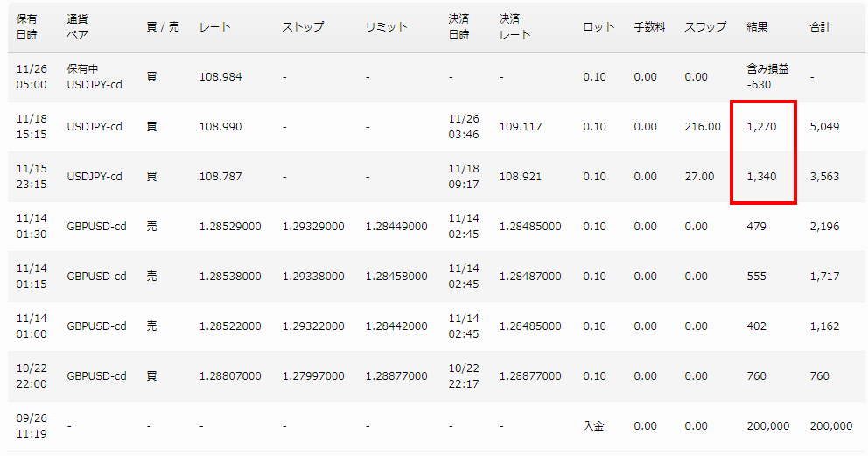Select the 5,049 total value
Screen dimensions: 868x456
coord(824,127)
